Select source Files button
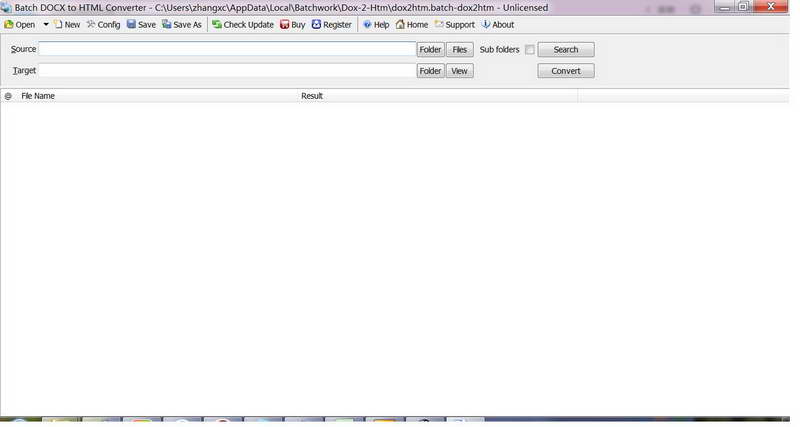 point(460,49)
